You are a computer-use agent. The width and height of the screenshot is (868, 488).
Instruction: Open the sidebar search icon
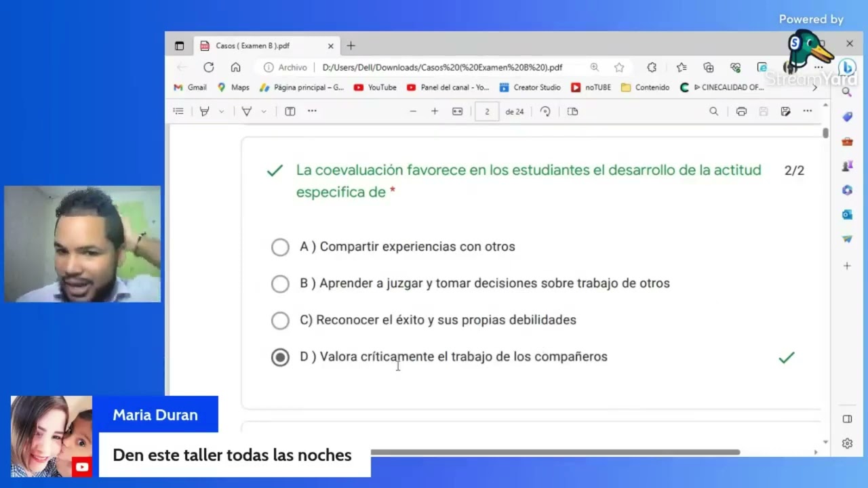tap(847, 91)
